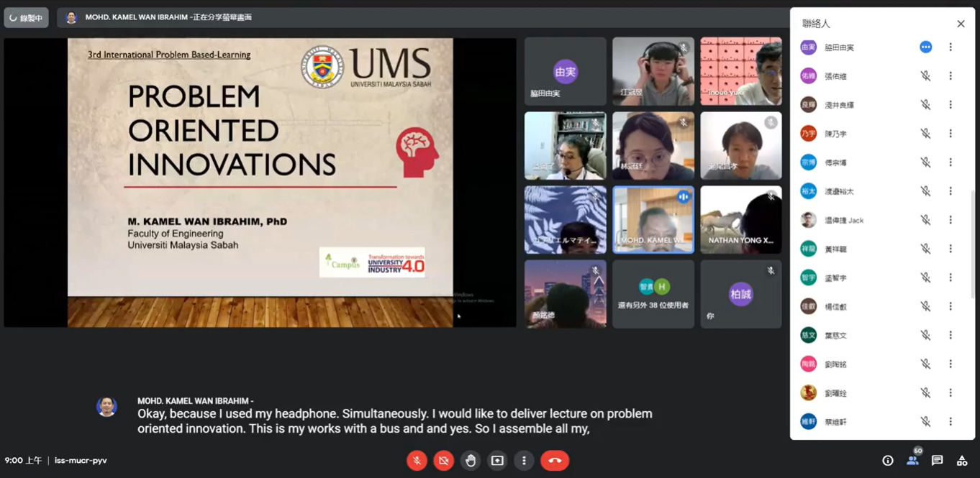The width and height of the screenshot is (980, 478).
Task: Select the MOHD. KAMEL video tile
Action: [x=653, y=220]
